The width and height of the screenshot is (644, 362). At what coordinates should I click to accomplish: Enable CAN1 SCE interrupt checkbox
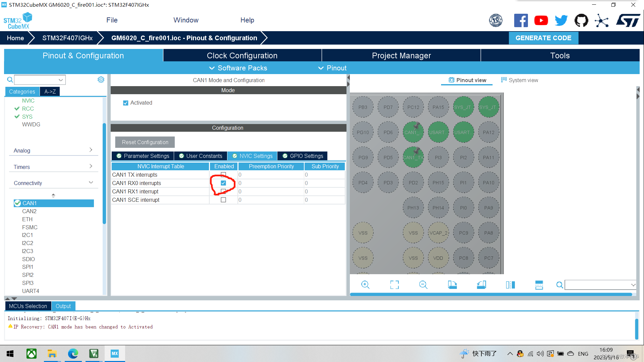pyautogui.click(x=223, y=200)
